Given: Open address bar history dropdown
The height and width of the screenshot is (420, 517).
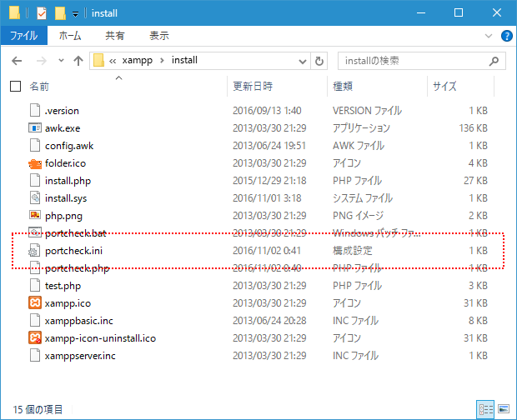Looking at the screenshot, I should pos(303,62).
